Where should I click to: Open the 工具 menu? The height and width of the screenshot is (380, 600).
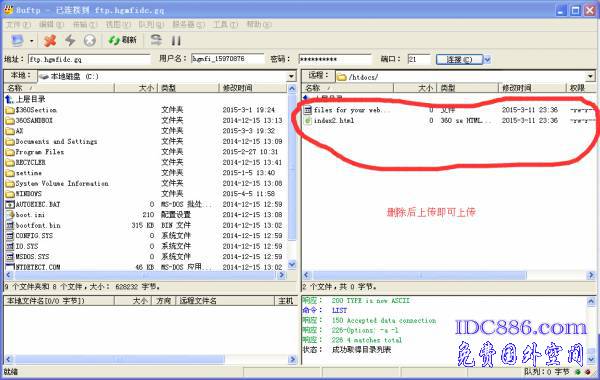225,24
